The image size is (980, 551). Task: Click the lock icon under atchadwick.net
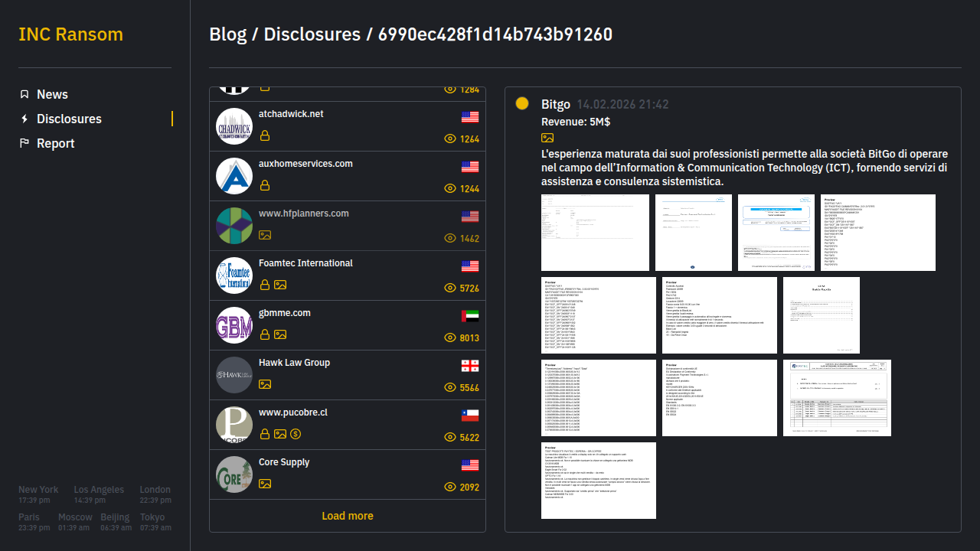[x=265, y=135]
